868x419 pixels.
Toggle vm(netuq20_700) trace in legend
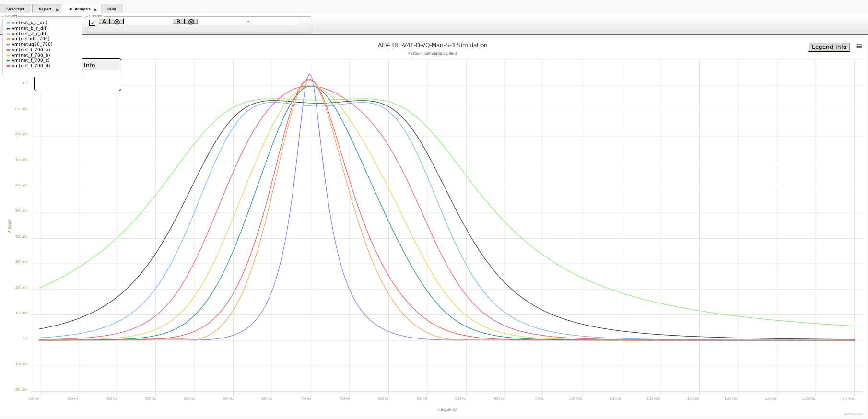(x=29, y=44)
